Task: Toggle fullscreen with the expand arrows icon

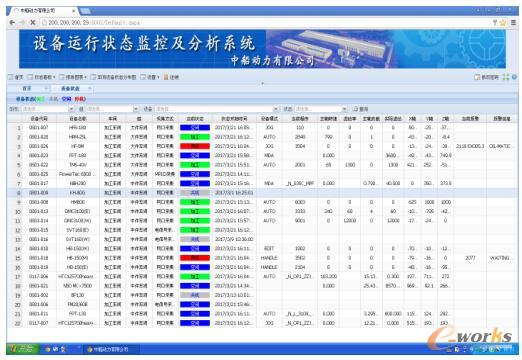Action: 506,77
